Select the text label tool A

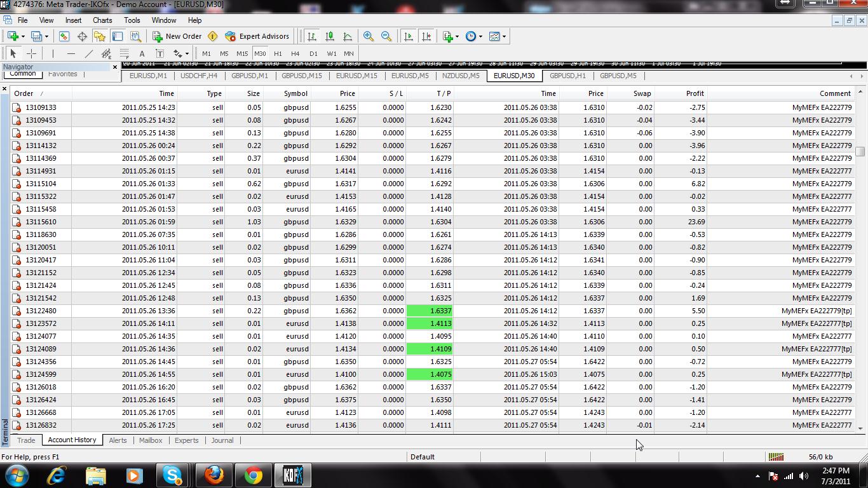(x=142, y=53)
